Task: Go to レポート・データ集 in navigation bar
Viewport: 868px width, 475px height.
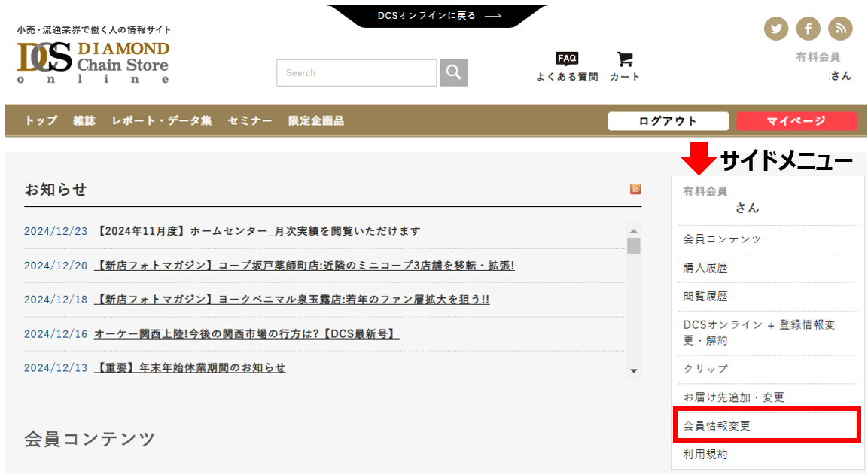Action: click(162, 120)
